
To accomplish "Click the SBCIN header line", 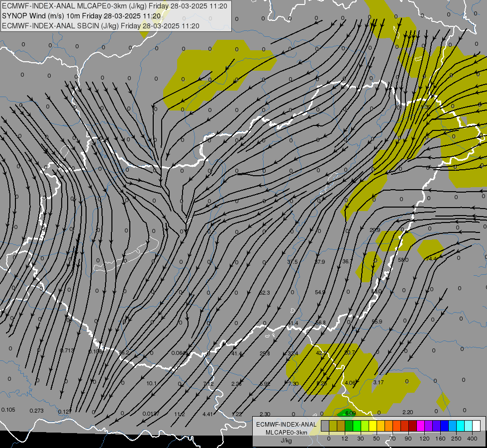I will (x=100, y=26).
